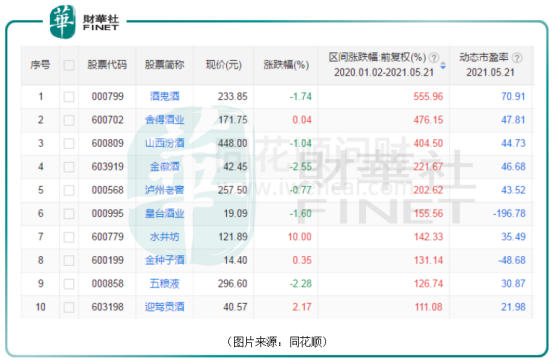Open the 山西汾酒 stock link
Image resolution: width=554 pixels, height=364 pixels.
164,143
